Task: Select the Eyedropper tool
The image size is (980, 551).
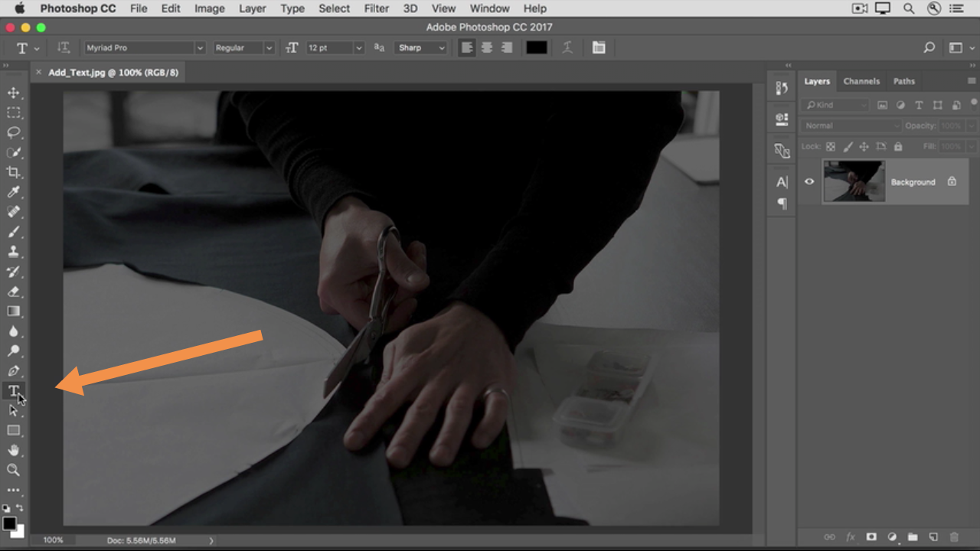Action: (x=14, y=192)
